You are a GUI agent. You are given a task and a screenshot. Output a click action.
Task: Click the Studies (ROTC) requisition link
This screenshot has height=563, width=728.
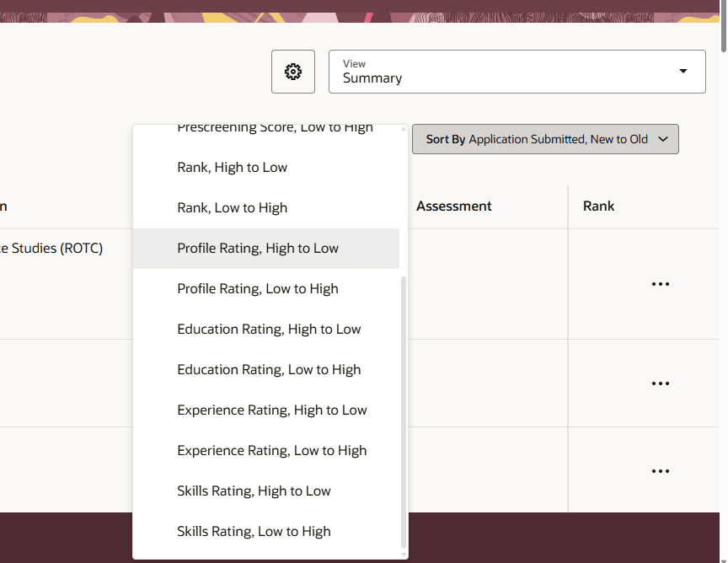[x=54, y=248]
